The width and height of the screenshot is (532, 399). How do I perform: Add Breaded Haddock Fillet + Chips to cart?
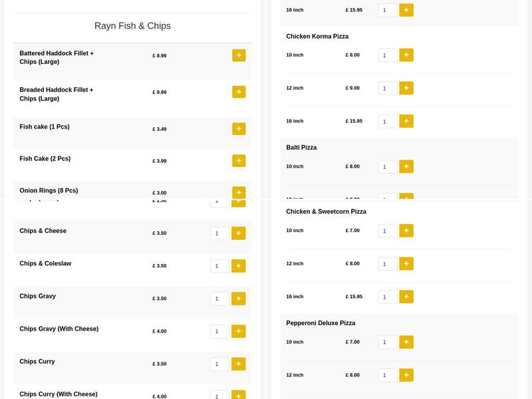239,92
